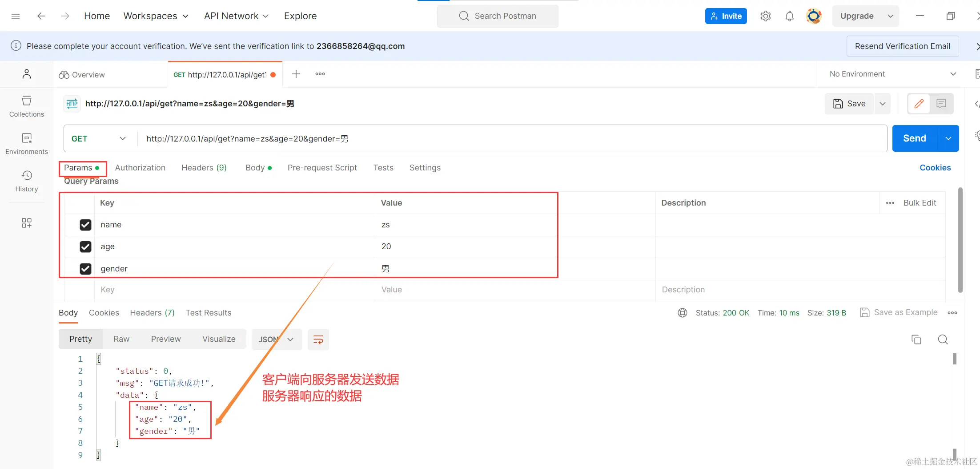This screenshot has height=469, width=980.
Task: Click the HTTP request type icon
Action: 72,104
